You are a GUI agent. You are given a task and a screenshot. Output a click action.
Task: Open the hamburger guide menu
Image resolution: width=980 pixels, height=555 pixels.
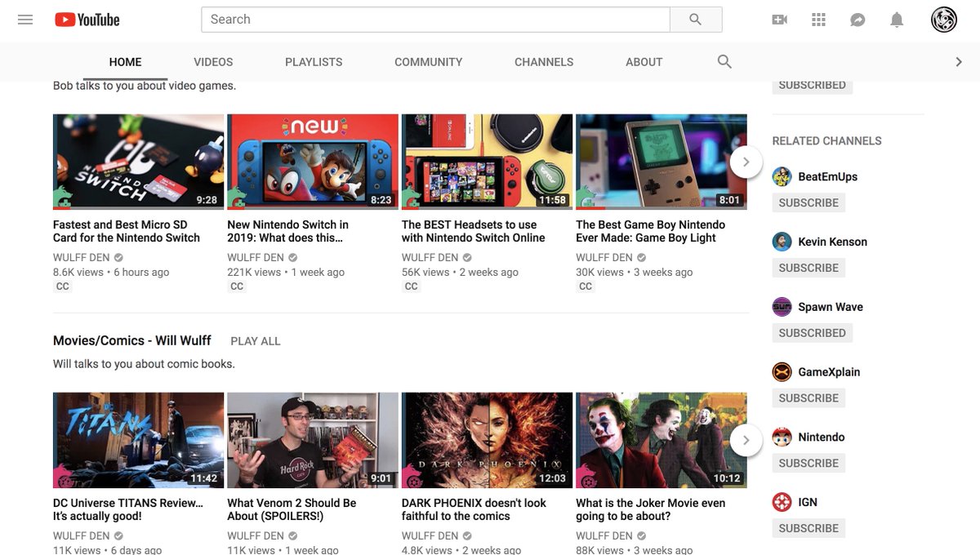tap(25, 20)
